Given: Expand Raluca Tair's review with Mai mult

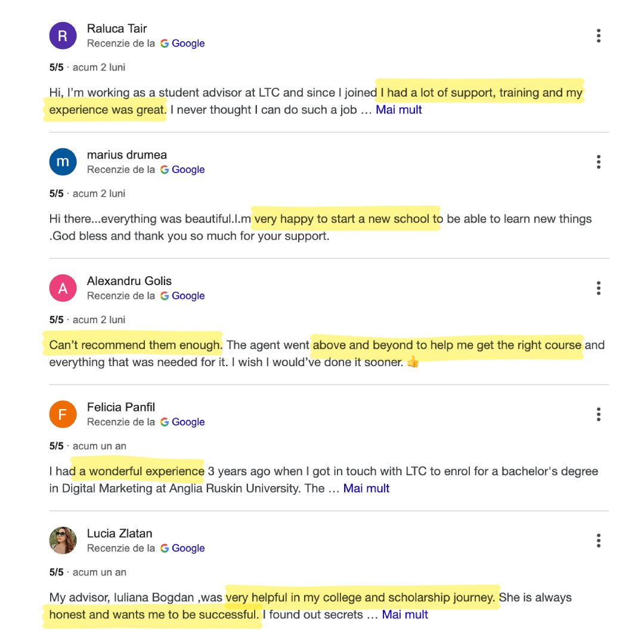Looking at the screenshot, I should pos(399,110).
